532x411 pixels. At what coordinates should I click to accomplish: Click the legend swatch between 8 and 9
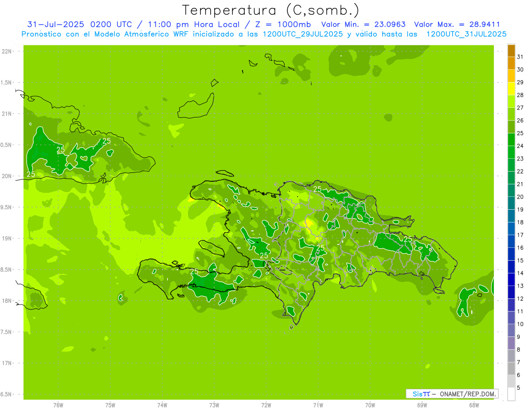[x=511, y=343]
